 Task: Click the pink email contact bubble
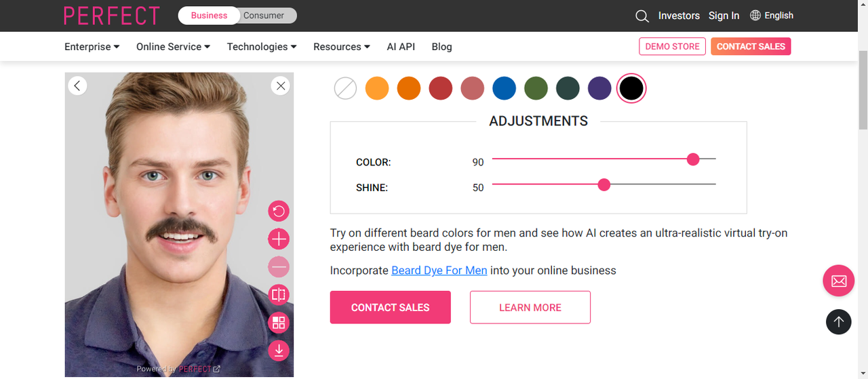click(x=838, y=281)
